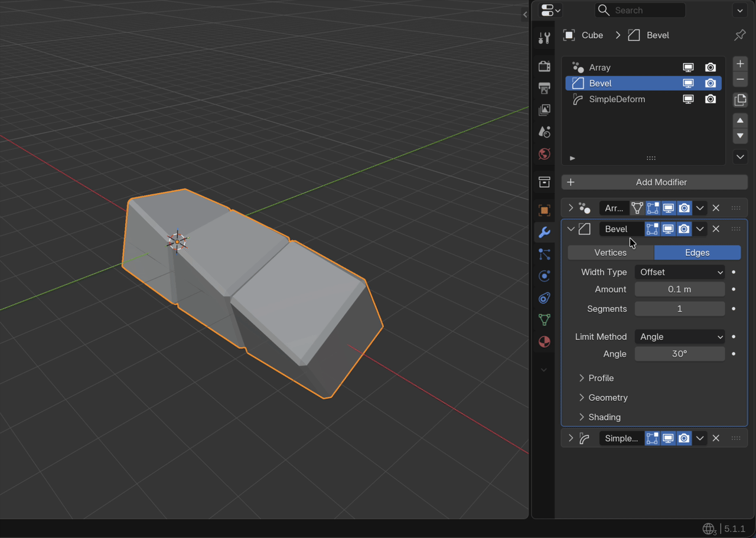756x538 pixels.
Task: Open the Width Type dropdown
Action: tap(680, 272)
